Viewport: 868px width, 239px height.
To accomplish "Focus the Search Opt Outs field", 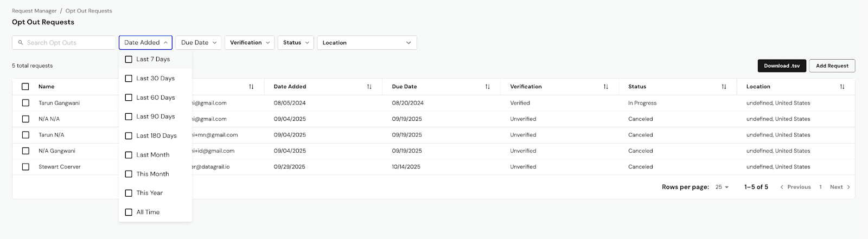I will click(68, 43).
